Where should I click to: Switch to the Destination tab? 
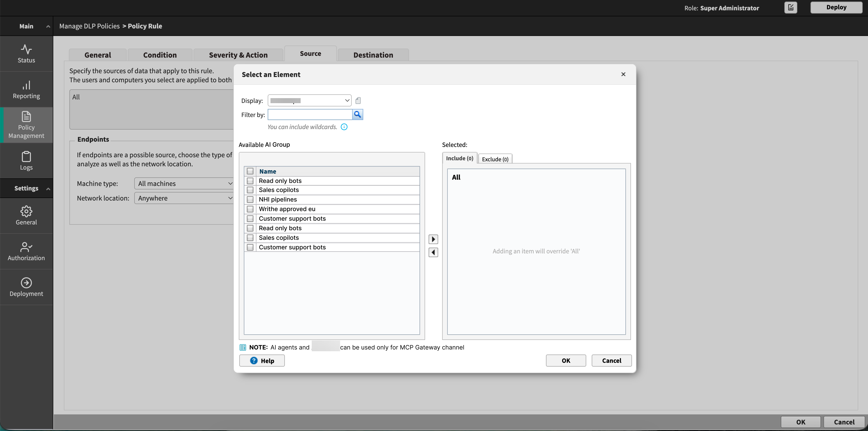tap(373, 55)
